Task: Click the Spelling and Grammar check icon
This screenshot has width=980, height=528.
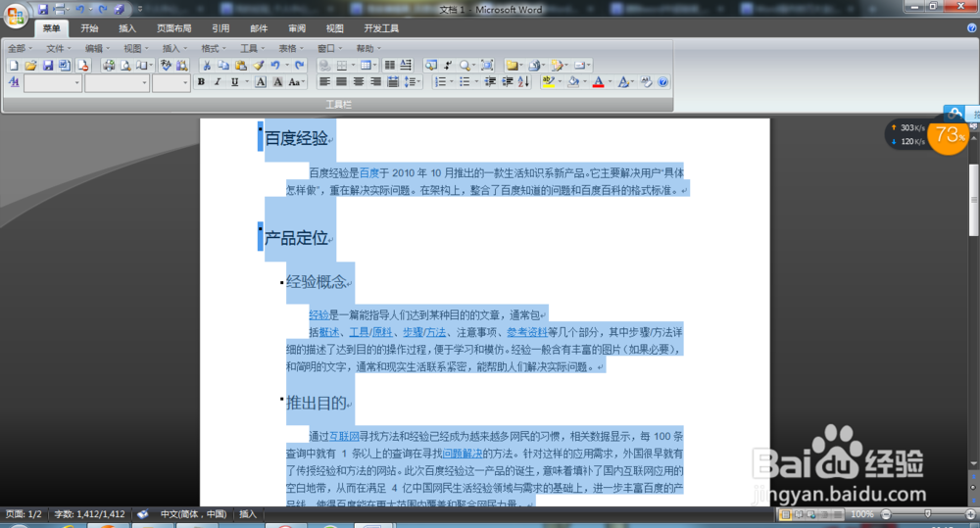Action: tap(166, 65)
